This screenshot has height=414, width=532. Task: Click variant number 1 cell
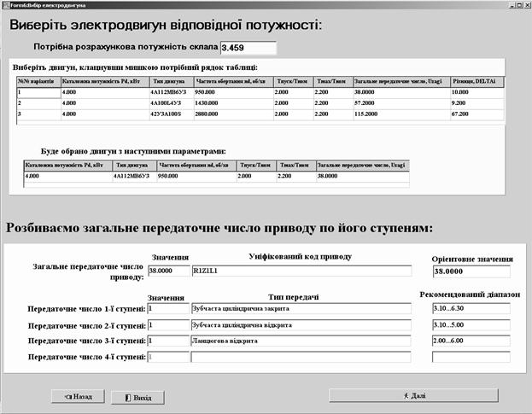pyautogui.click(x=38, y=92)
